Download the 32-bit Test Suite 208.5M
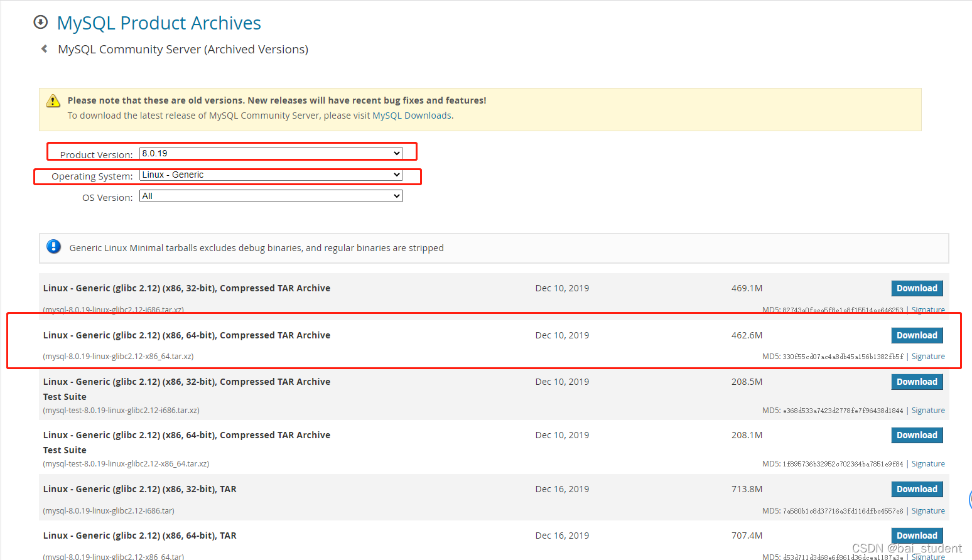This screenshot has width=972, height=560. 917,382
